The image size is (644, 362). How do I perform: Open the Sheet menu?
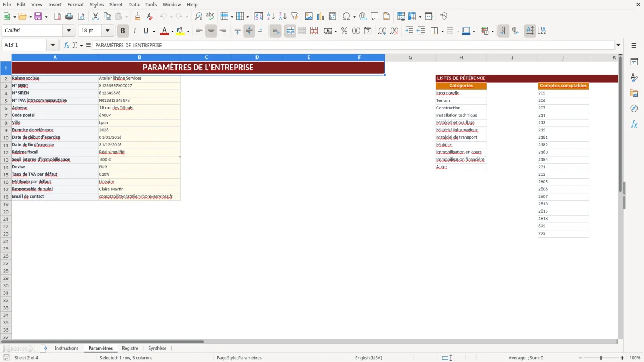116,4
